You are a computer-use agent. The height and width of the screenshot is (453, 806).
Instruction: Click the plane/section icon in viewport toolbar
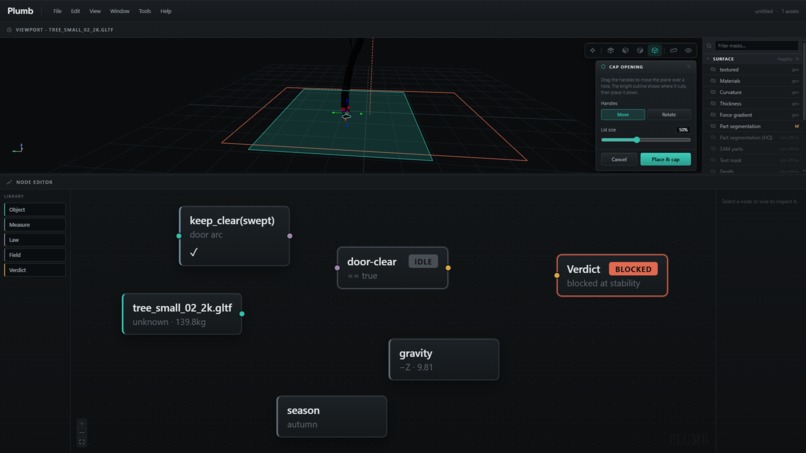click(673, 50)
